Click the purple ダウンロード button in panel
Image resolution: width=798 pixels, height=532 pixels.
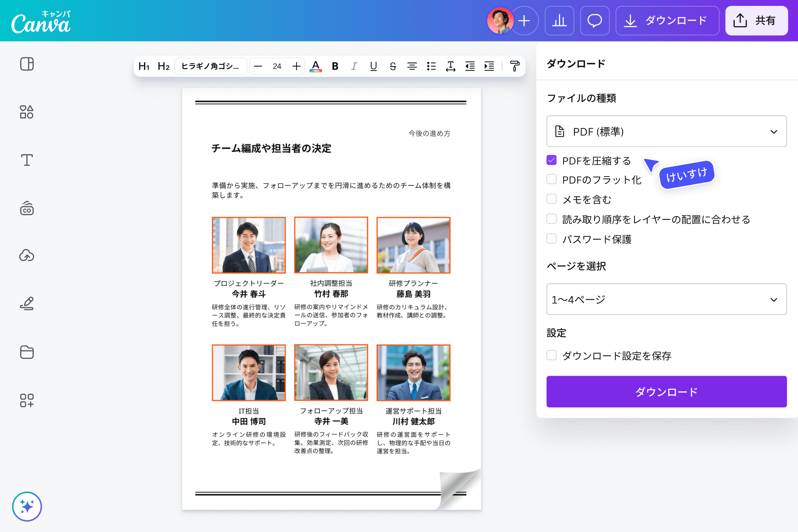666,391
